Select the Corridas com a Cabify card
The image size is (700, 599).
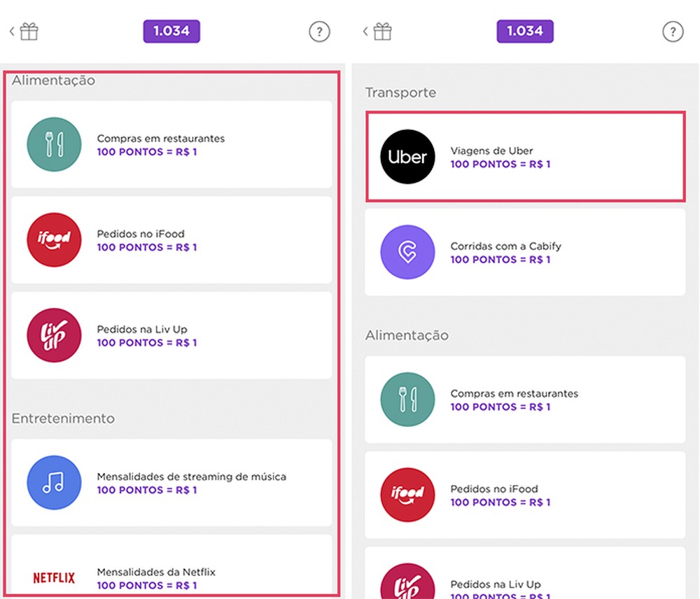pos(525,253)
